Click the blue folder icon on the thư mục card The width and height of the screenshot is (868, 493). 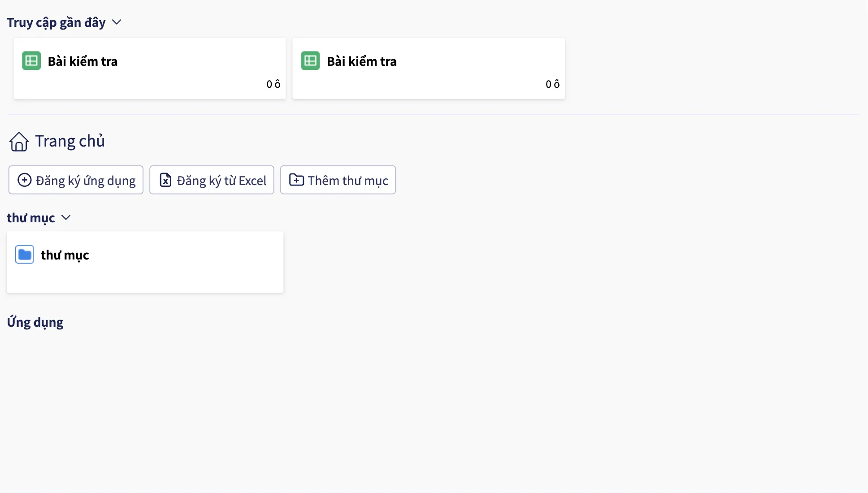[25, 255]
